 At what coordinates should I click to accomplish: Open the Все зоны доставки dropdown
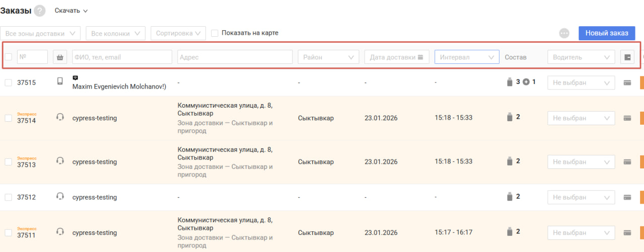click(41, 33)
